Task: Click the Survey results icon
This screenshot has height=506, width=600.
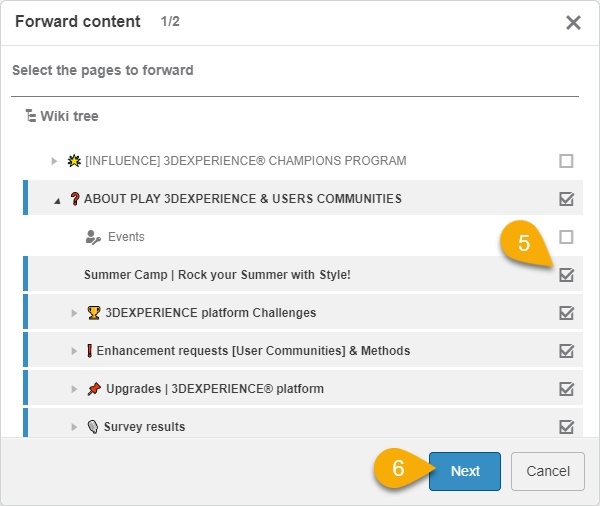Action: pos(93,427)
